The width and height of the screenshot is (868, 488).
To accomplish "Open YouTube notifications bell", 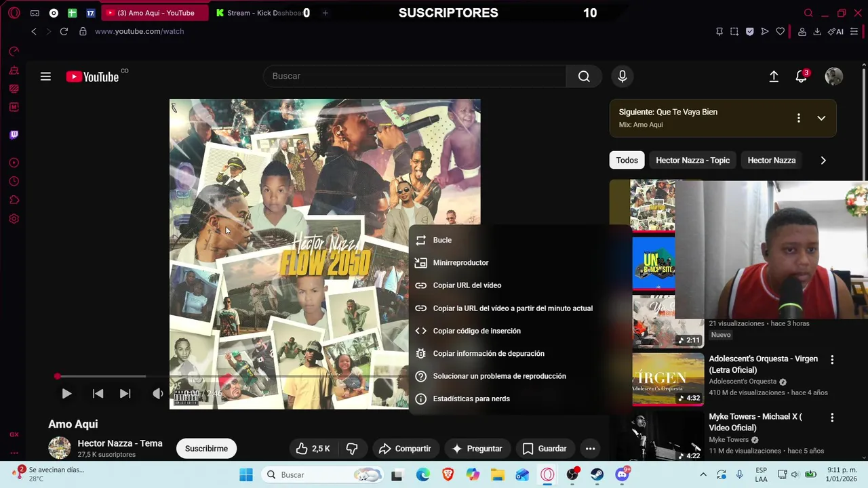I will [x=802, y=77].
